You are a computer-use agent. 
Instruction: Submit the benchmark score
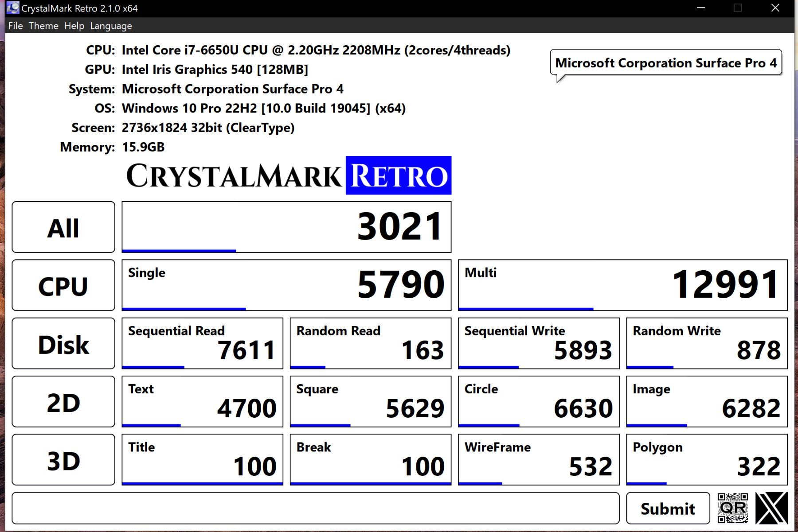click(x=668, y=508)
